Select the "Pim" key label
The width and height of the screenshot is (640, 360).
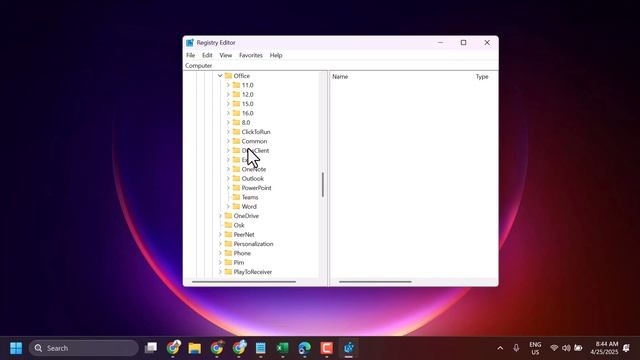[239, 262]
